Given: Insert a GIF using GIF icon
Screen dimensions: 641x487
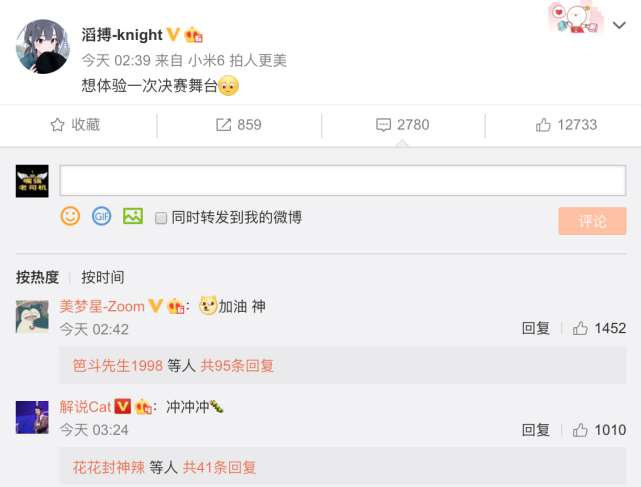Looking at the screenshot, I should (101, 216).
